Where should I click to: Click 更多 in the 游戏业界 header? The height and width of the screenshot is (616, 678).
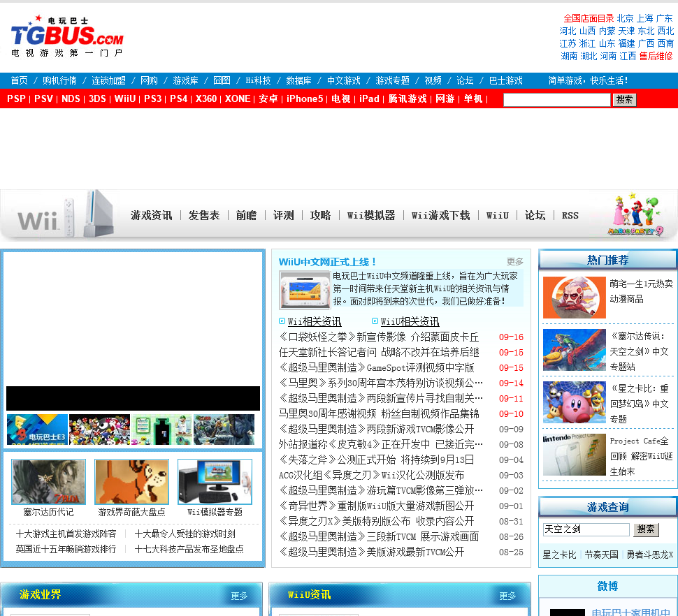click(x=239, y=596)
